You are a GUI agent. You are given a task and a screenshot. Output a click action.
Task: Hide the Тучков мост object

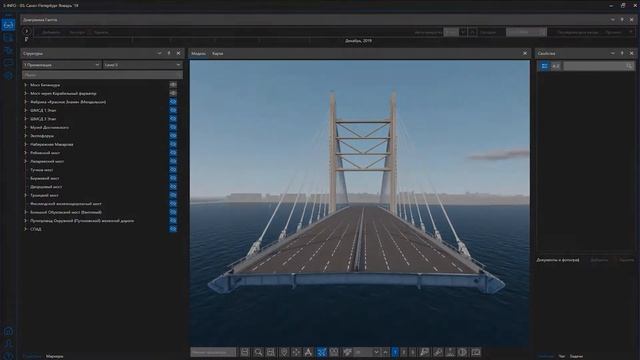pos(173,170)
